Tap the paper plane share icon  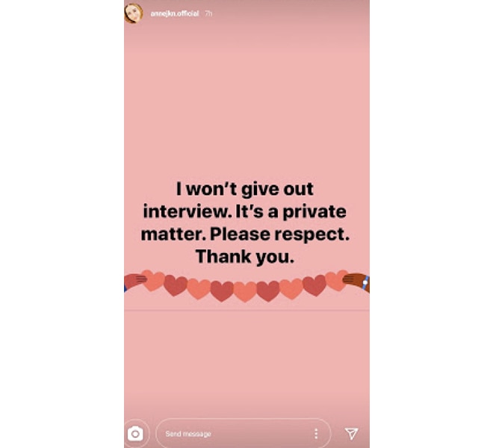click(351, 434)
